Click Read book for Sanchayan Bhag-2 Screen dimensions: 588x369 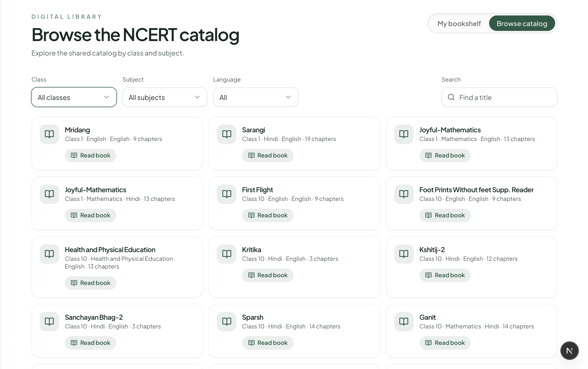point(90,343)
